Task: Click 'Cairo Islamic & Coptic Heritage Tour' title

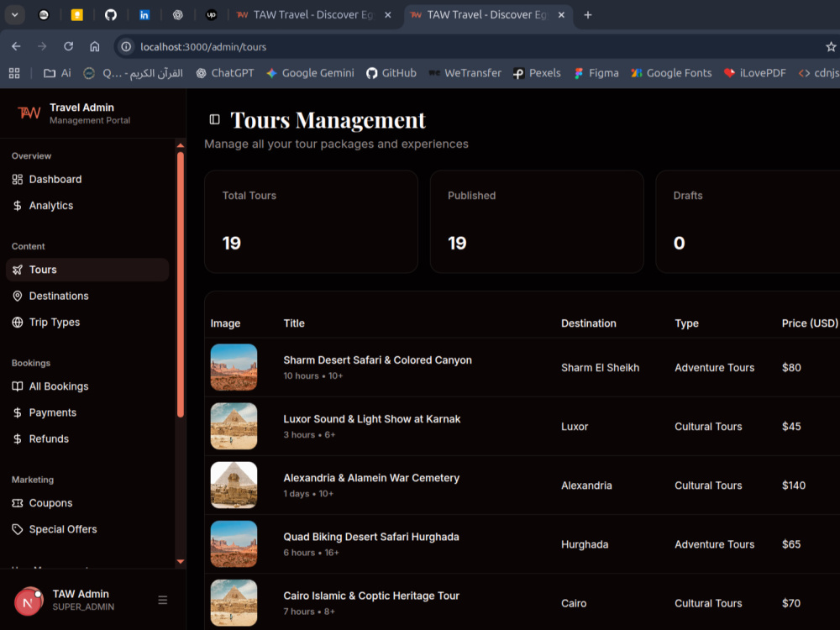Action: point(371,596)
